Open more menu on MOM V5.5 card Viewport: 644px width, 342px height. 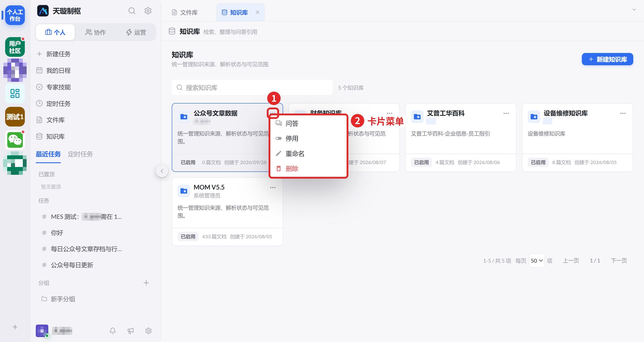(273, 188)
